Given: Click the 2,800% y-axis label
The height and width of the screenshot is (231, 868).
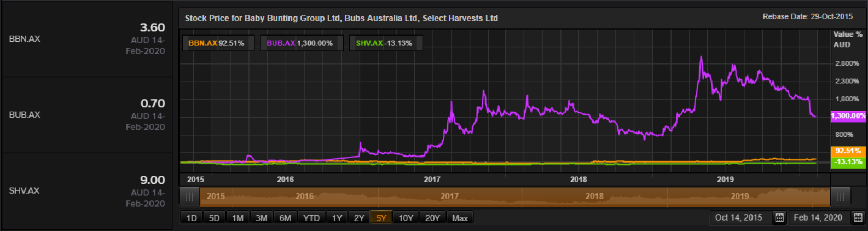Looking at the screenshot, I should click(847, 63).
